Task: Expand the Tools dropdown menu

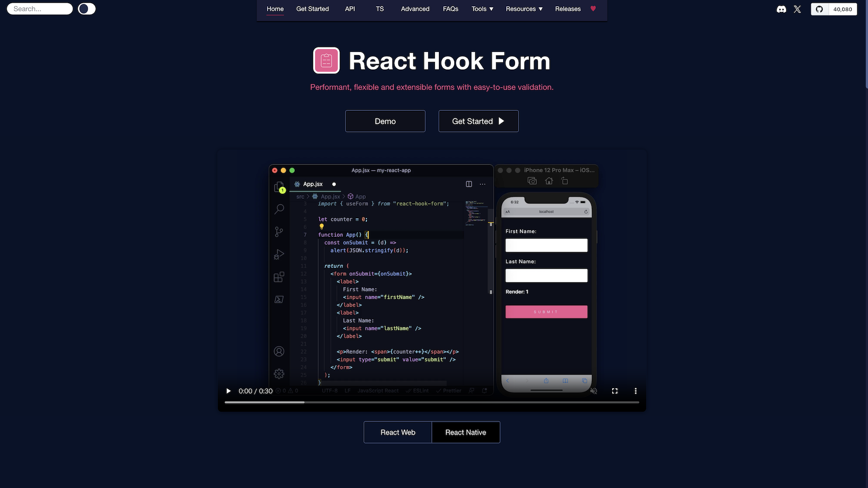Action: [481, 9]
